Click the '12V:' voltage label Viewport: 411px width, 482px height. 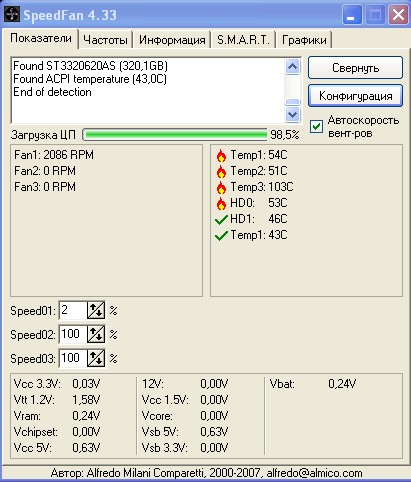point(153,384)
